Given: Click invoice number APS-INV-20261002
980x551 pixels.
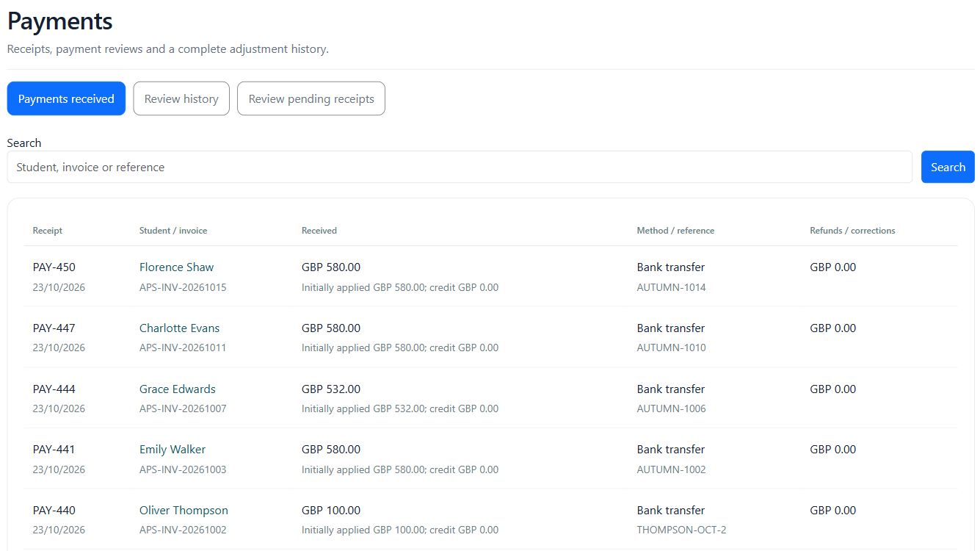Looking at the screenshot, I should coord(183,530).
